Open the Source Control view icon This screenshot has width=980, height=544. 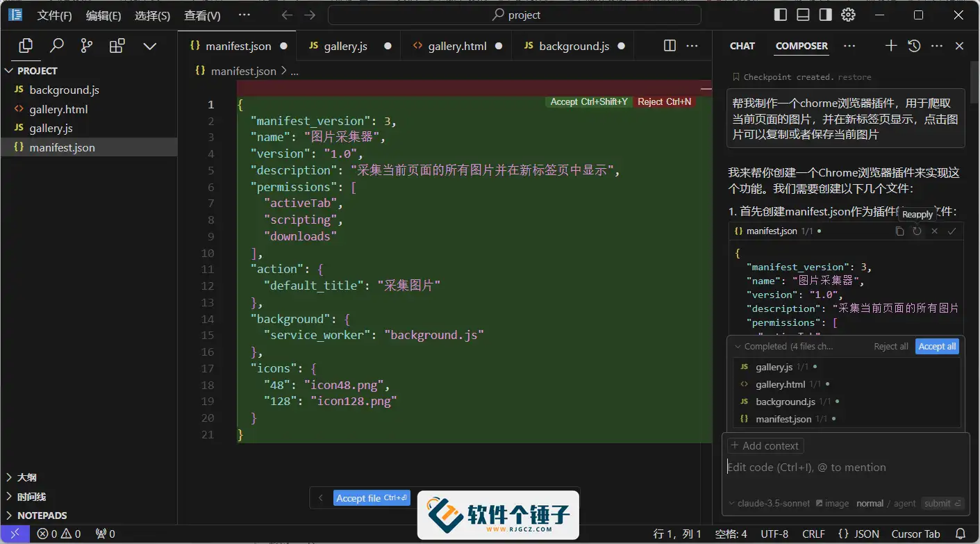click(87, 46)
